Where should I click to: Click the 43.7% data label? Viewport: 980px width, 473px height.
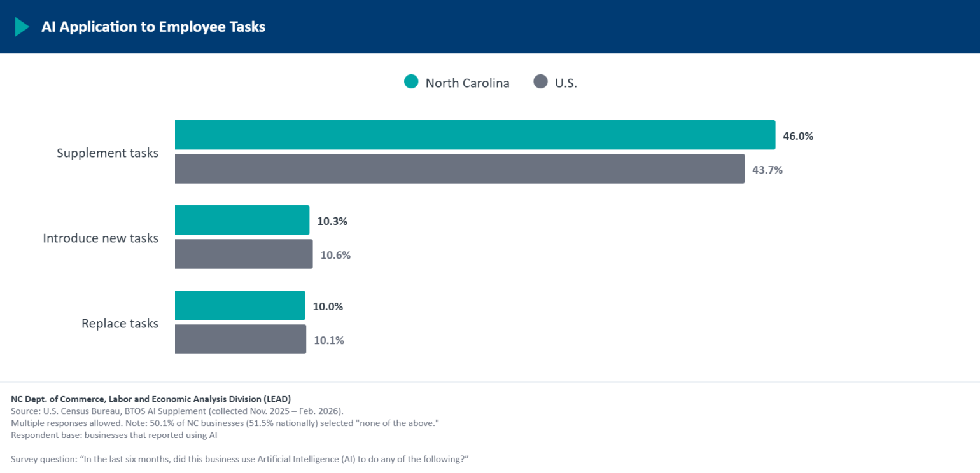coord(767,170)
